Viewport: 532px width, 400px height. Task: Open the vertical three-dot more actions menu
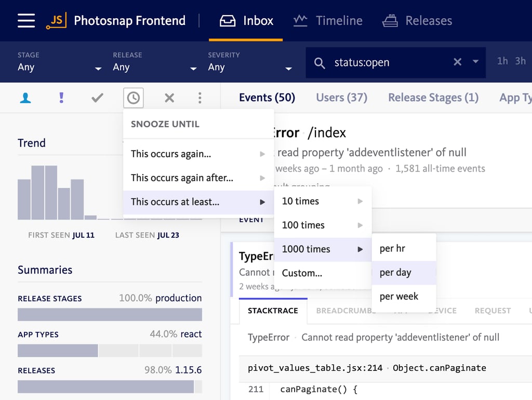pos(200,98)
